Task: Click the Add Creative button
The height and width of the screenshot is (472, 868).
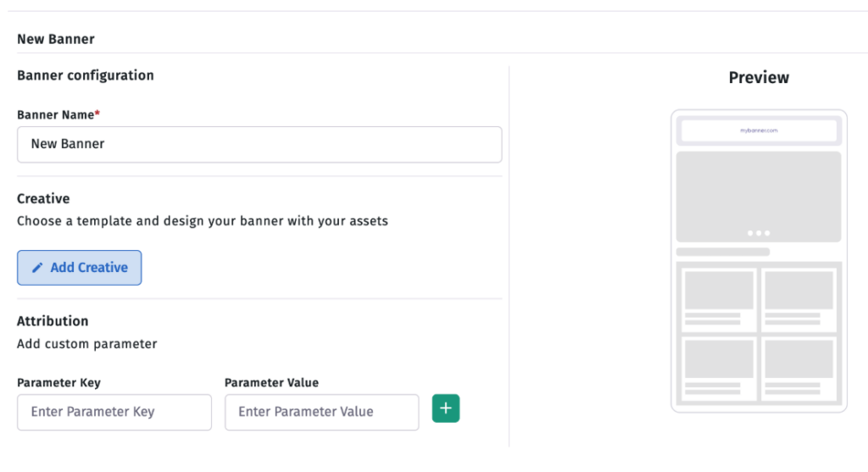Action: (x=79, y=268)
